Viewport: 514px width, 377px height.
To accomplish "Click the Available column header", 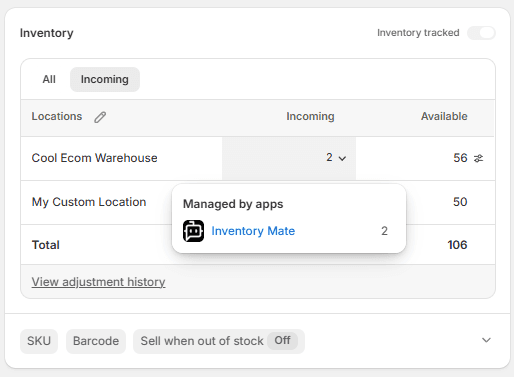I will click(444, 116).
